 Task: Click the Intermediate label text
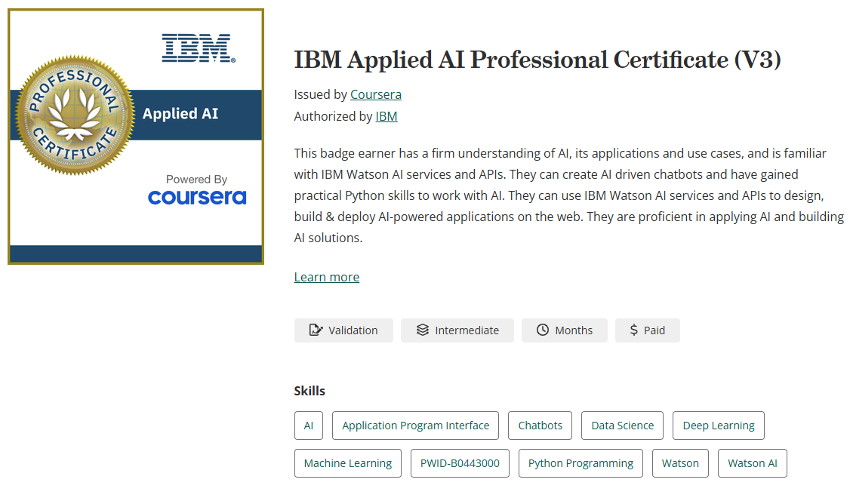[467, 330]
